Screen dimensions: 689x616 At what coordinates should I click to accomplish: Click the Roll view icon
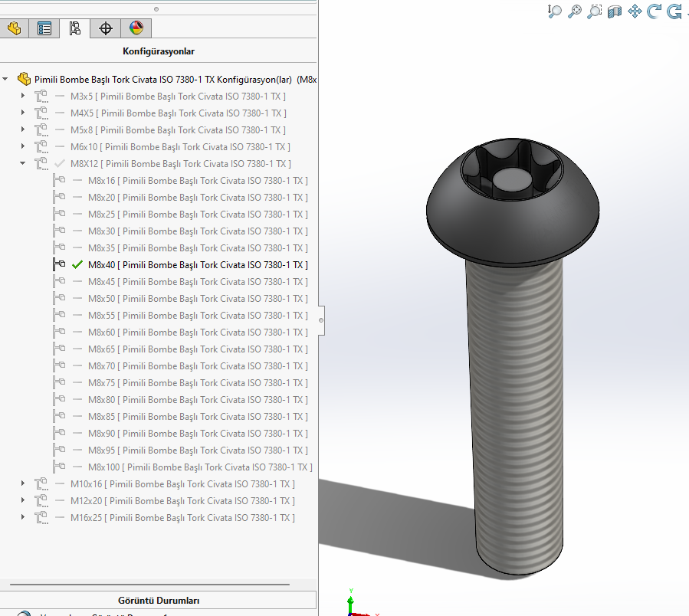[674, 11]
